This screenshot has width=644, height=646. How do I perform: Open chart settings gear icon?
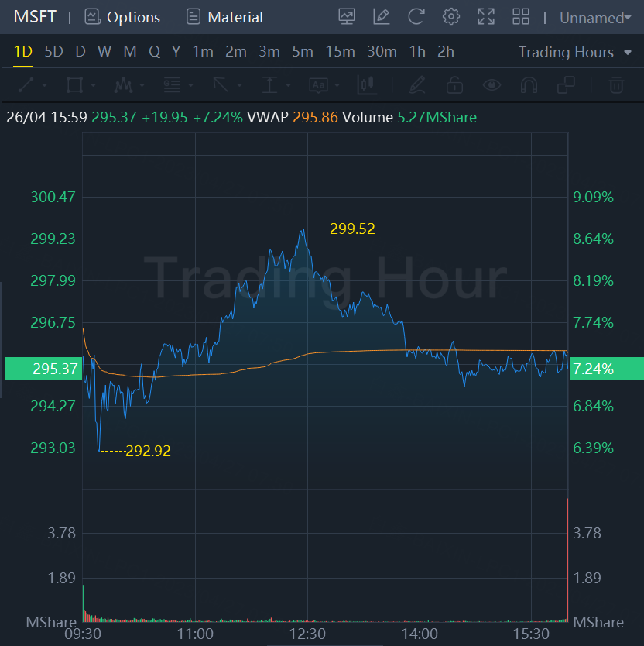451,17
